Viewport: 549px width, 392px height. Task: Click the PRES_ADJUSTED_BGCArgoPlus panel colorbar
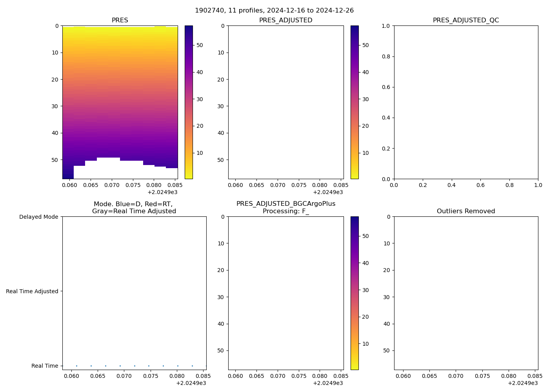coord(354,293)
